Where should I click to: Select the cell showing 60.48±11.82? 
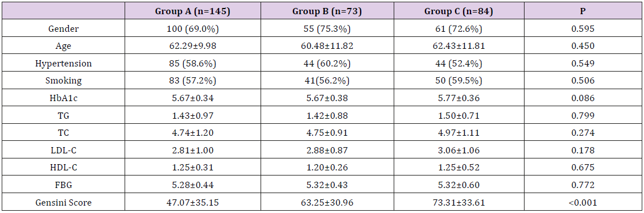(327, 46)
